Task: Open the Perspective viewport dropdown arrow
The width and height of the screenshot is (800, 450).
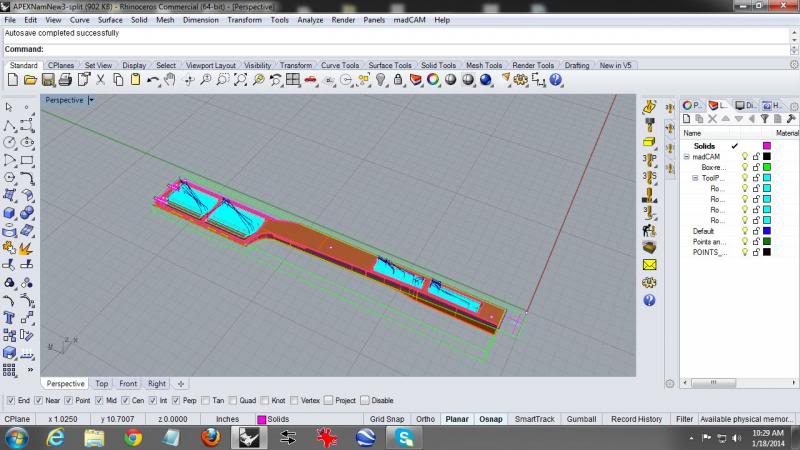Action: tap(91, 100)
